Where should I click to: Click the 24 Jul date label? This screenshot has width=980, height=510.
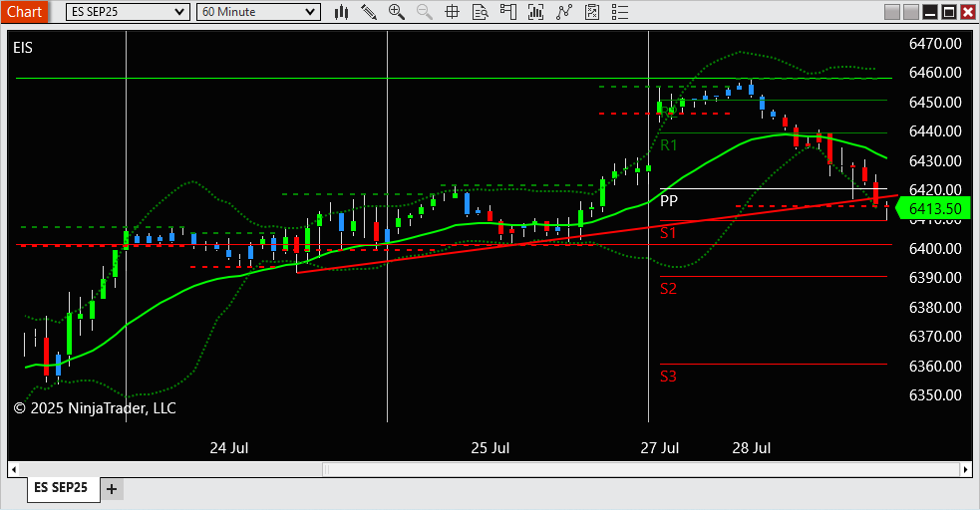pyautogui.click(x=228, y=448)
